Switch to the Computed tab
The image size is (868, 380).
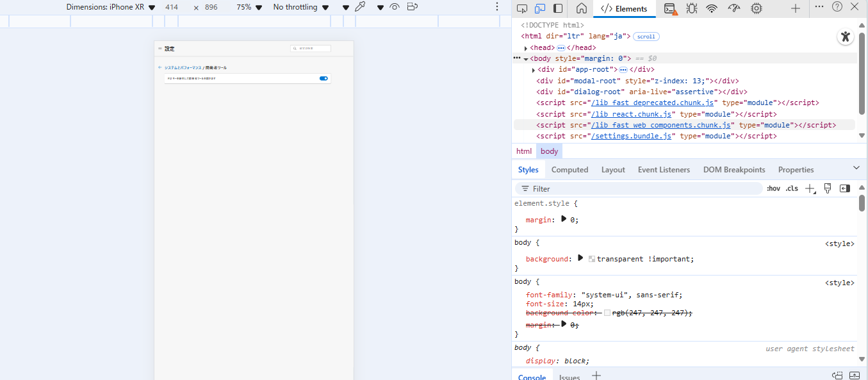[x=569, y=170]
